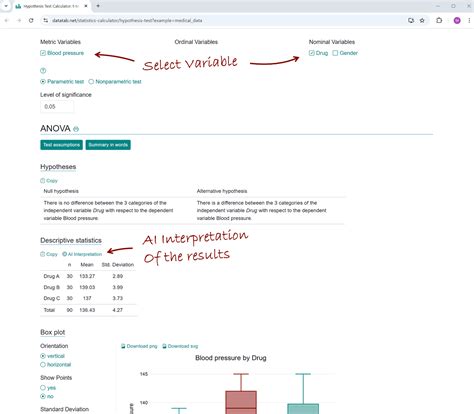474x414 pixels.
Task: Click the Level of significance field
Action: pos(57,107)
